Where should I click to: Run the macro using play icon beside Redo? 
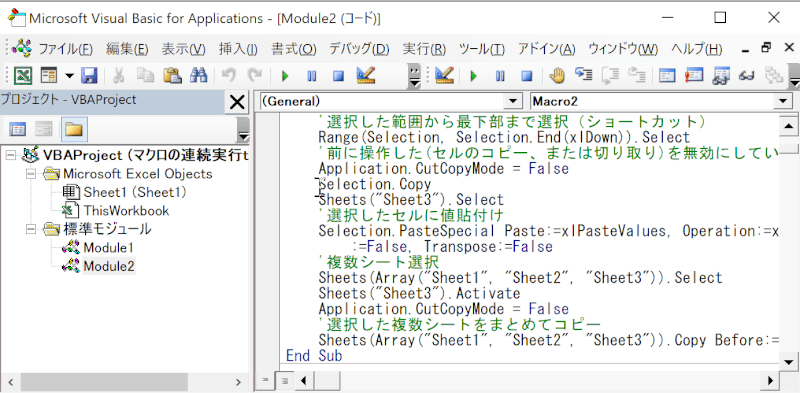(285, 76)
